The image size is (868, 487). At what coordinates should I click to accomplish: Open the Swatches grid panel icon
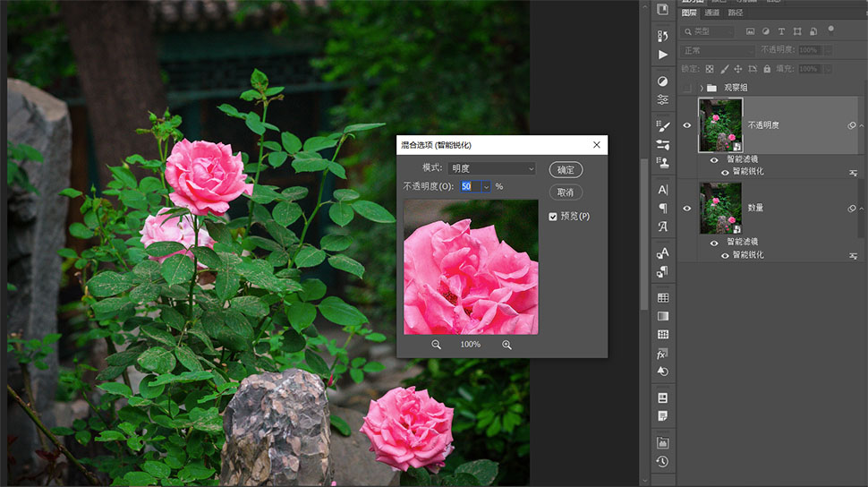tap(662, 298)
